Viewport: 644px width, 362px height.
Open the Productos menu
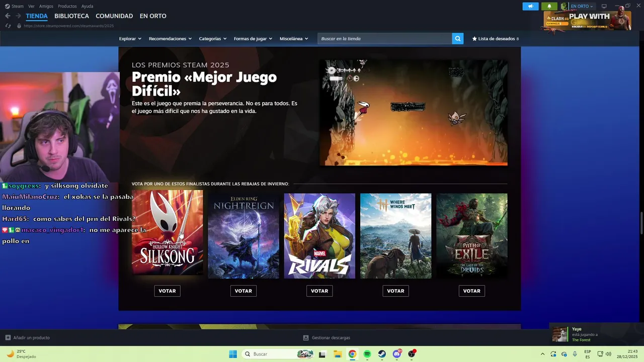(67, 6)
